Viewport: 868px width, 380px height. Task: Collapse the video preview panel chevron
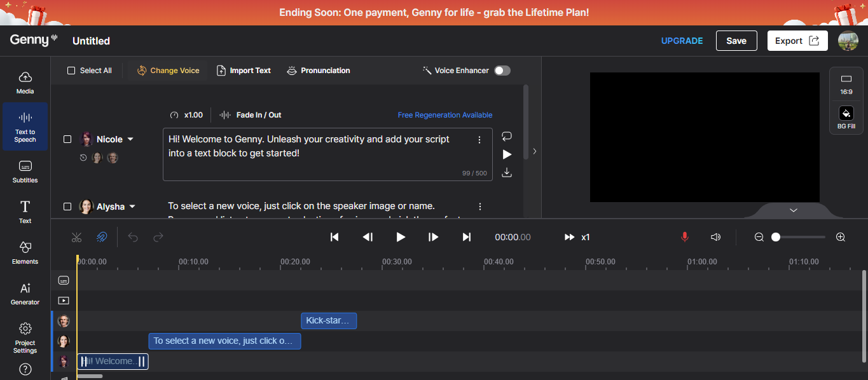coord(793,210)
